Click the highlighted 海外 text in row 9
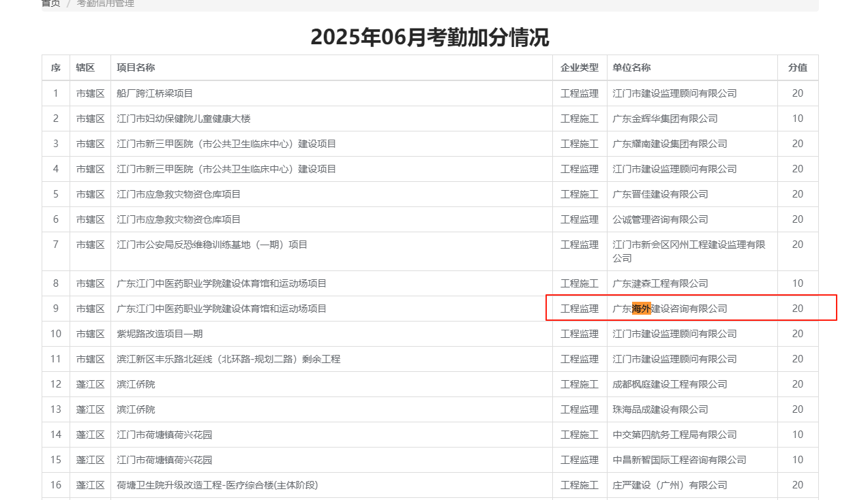The width and height of the screenshot is (868, 500). [x=642, y=309]
